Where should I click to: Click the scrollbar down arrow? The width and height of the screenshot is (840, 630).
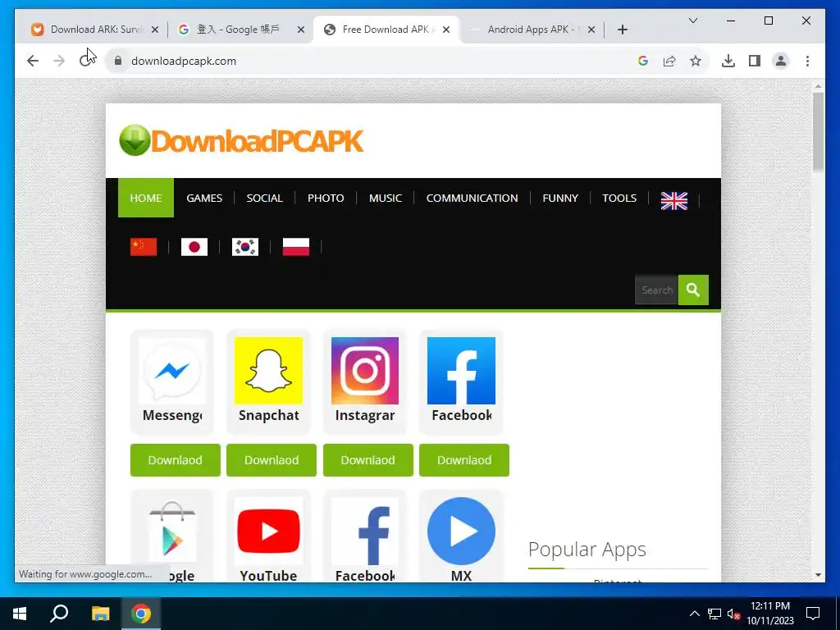tap(818, 575)
